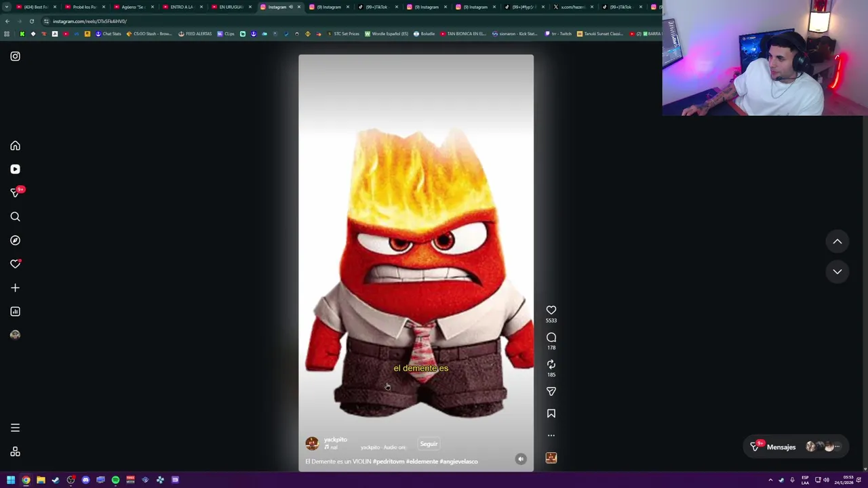This screenshot has height=488, width=868.
Task: Switch to the Agüero YouTube tab
Action: [x=133, y=7]
